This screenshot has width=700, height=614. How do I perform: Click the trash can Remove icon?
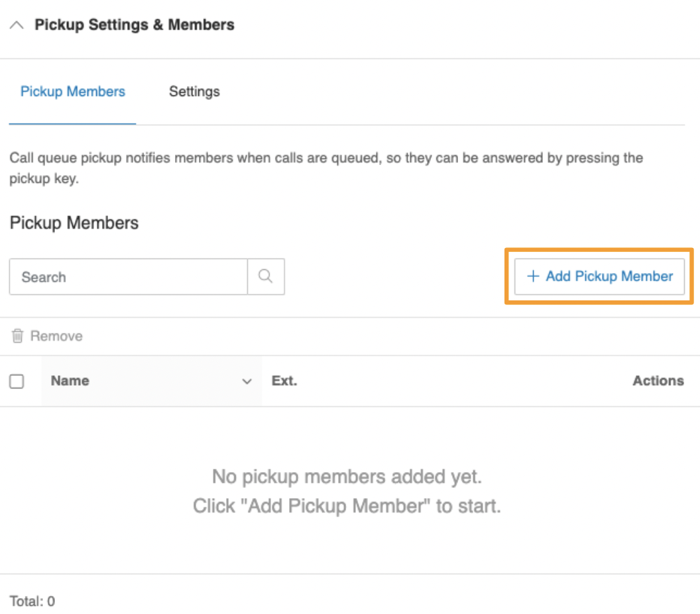17,336
